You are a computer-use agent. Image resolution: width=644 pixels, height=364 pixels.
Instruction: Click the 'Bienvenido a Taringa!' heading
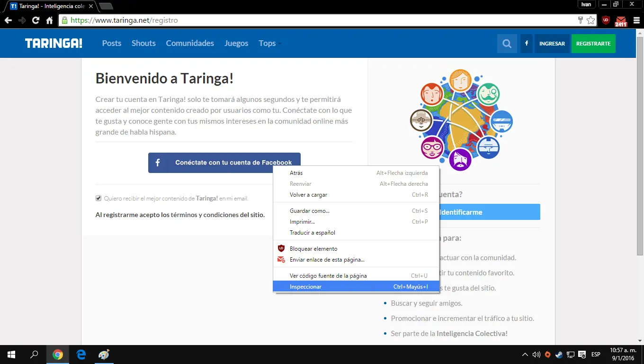pyautogui.click(x=165, y=78)
